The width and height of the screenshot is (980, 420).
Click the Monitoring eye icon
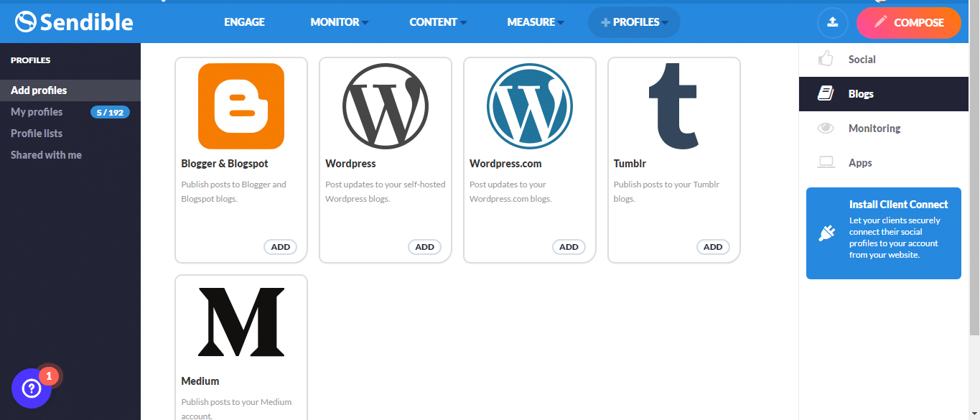(x=826, y=129)
